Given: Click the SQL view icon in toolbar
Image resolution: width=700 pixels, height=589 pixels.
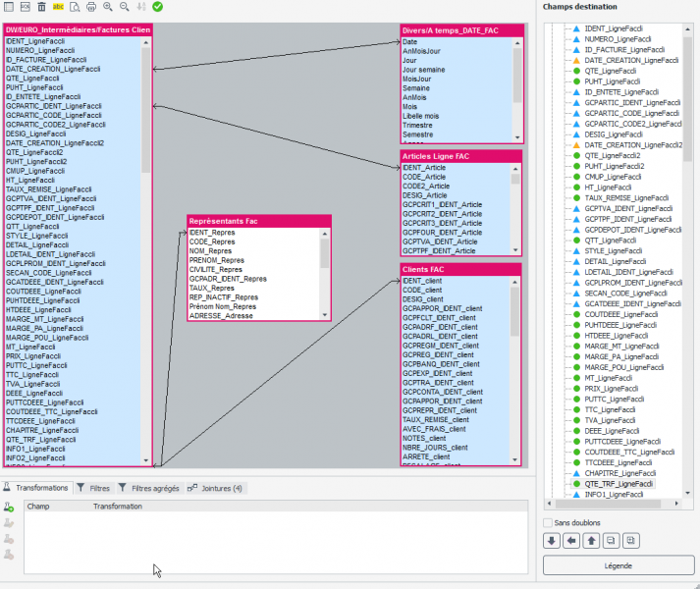Looking at the screenshot, I should [x=26, y=7].
